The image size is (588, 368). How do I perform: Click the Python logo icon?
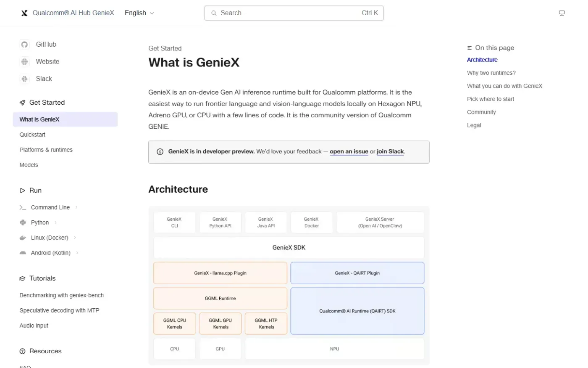click(x=23, y=222)
